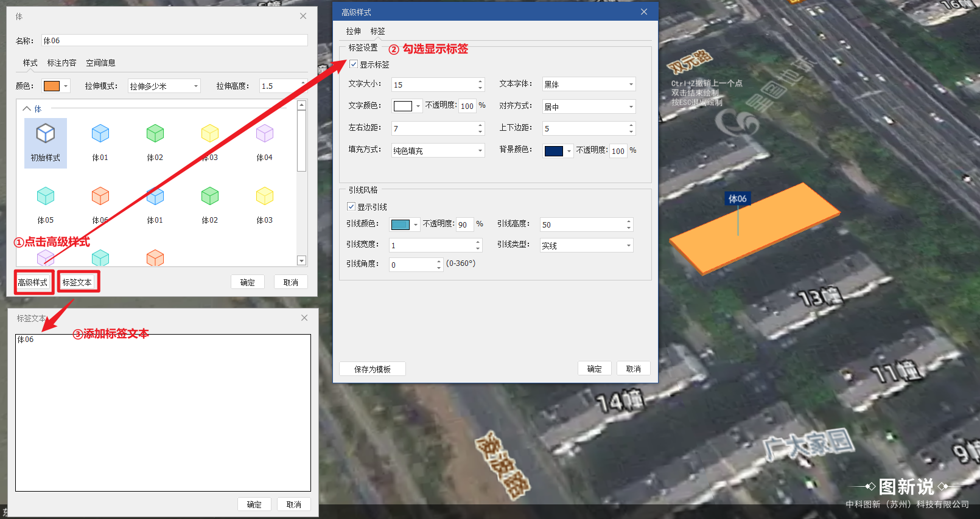980x519 pixels.
Task: Uncheck the 显示引线 checkbox
Action: click(351, 207)
